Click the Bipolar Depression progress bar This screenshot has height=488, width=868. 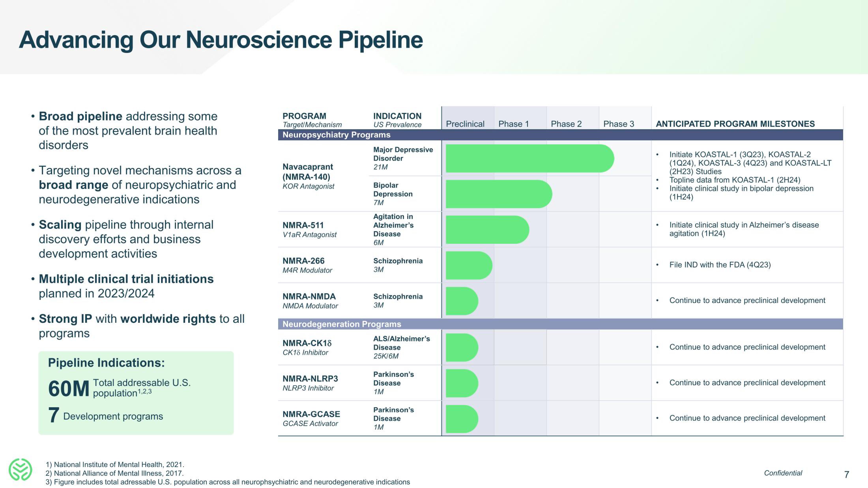pos(499,194)
